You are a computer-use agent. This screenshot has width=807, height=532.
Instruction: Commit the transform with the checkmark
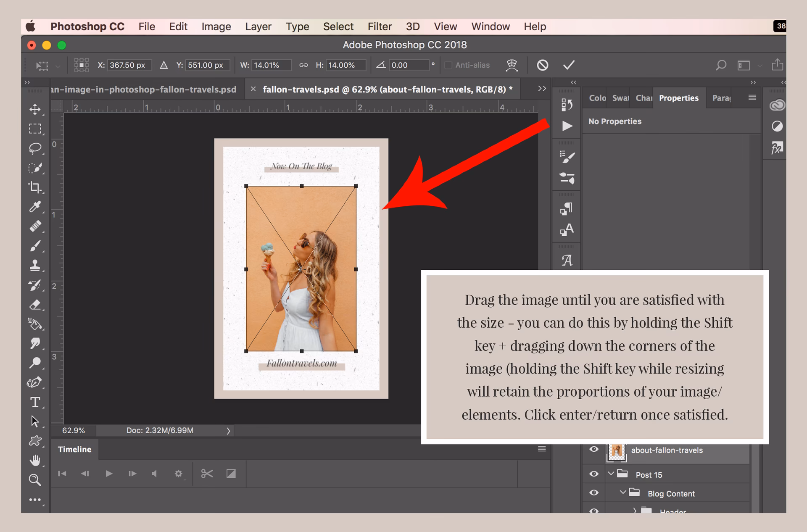569,65
